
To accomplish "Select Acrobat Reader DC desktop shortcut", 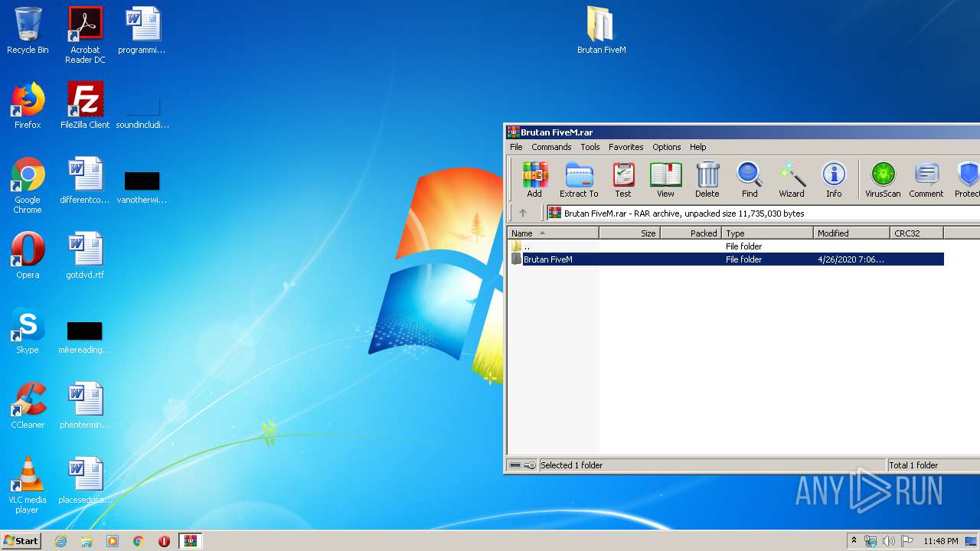I will 85,35.
